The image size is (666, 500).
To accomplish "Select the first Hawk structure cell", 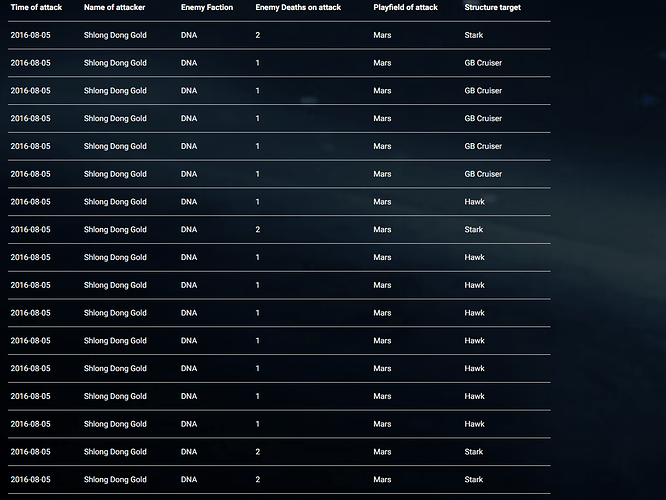I will [x=474, y=202].
